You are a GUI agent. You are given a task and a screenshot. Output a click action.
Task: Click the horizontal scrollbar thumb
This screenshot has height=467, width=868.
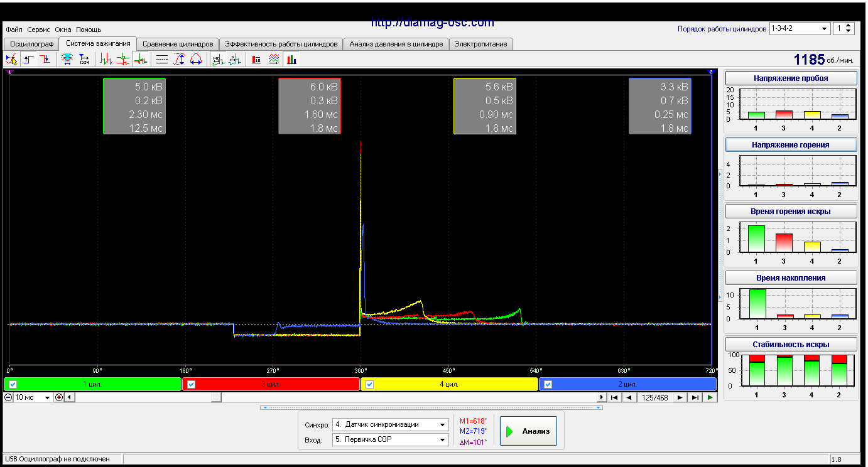pos(215,397)
